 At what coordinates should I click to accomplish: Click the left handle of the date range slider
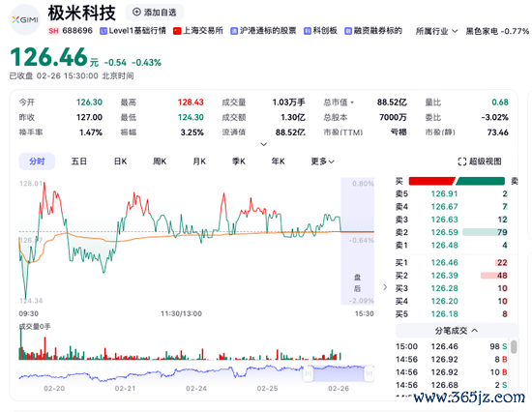click(308, 373)
